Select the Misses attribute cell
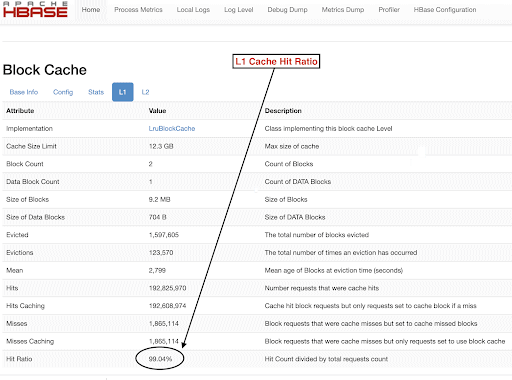 pyautogui.click(x=17, y=323)
